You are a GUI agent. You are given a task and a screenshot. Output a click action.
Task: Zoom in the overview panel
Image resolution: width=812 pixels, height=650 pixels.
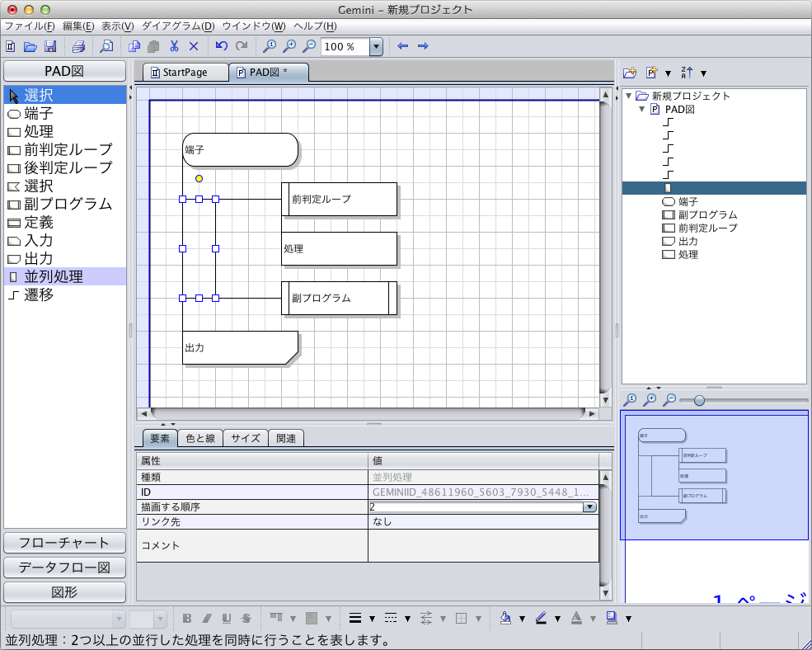[650, 399]
